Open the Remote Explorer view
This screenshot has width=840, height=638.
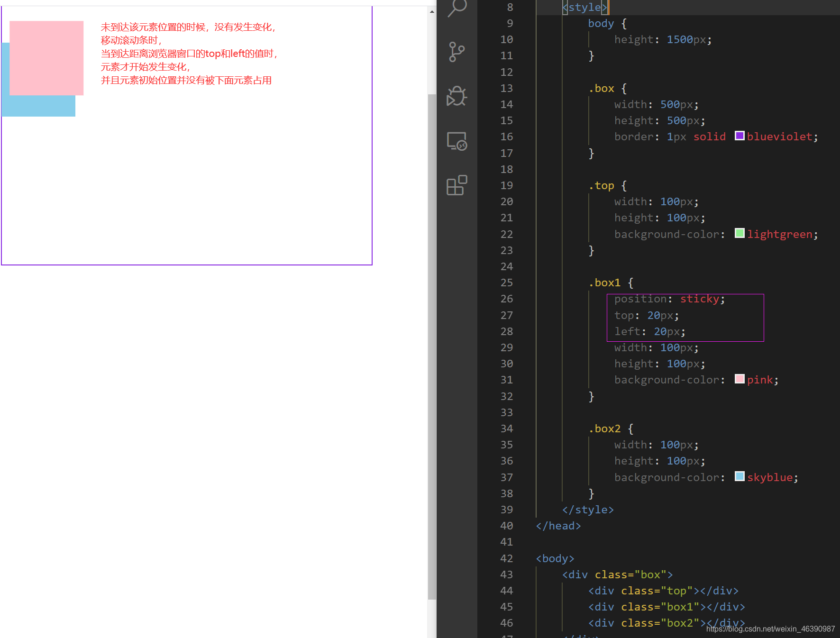[x=457, y=141]
